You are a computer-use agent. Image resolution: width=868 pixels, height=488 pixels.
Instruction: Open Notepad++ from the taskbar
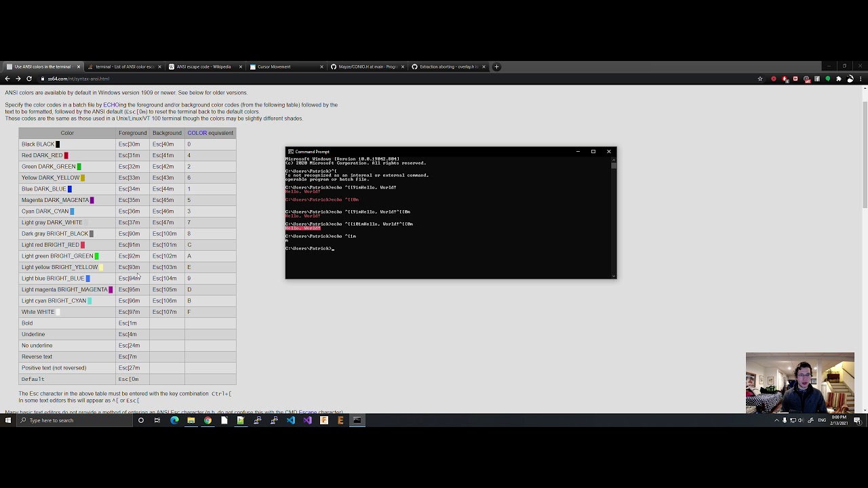tap(241, 420)
